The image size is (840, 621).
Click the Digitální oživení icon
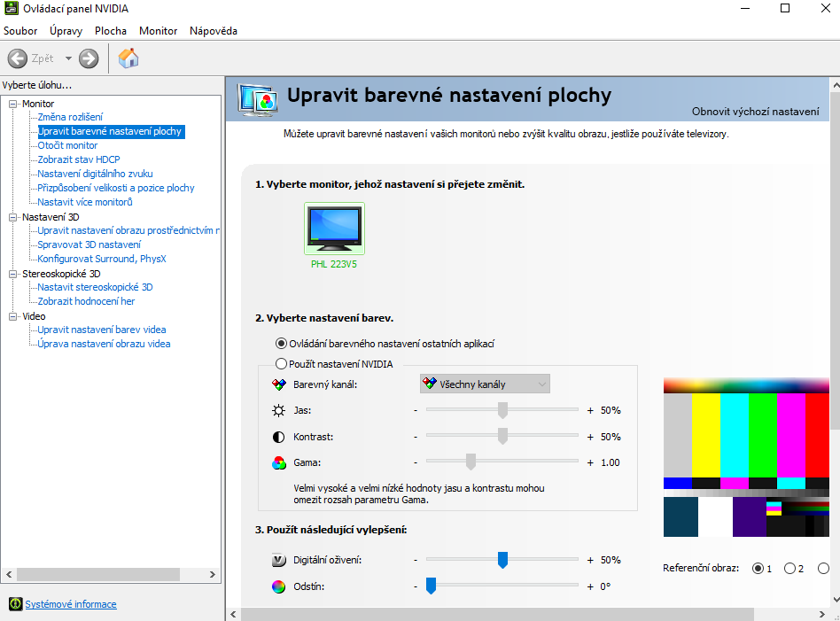click(278, 560)
